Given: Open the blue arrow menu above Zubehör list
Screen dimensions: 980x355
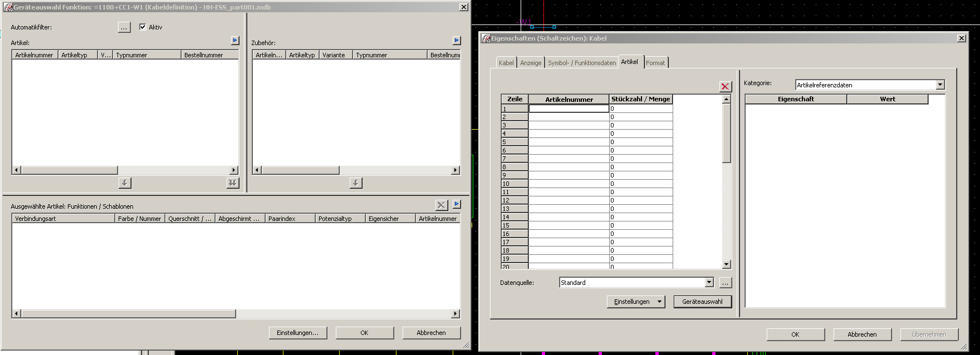Looking at the screenshot, I should tap(457, 41).
